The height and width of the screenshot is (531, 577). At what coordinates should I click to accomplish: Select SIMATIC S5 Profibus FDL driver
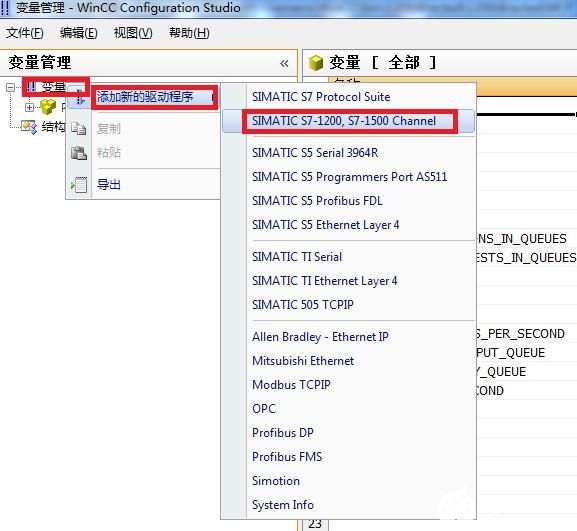tap(317, 201)
